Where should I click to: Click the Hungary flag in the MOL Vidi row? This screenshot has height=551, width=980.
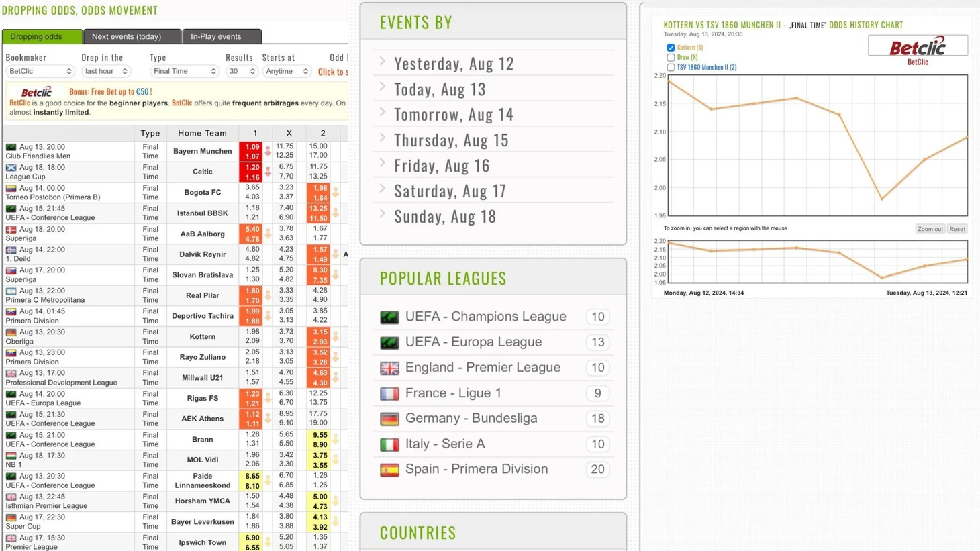11,456
